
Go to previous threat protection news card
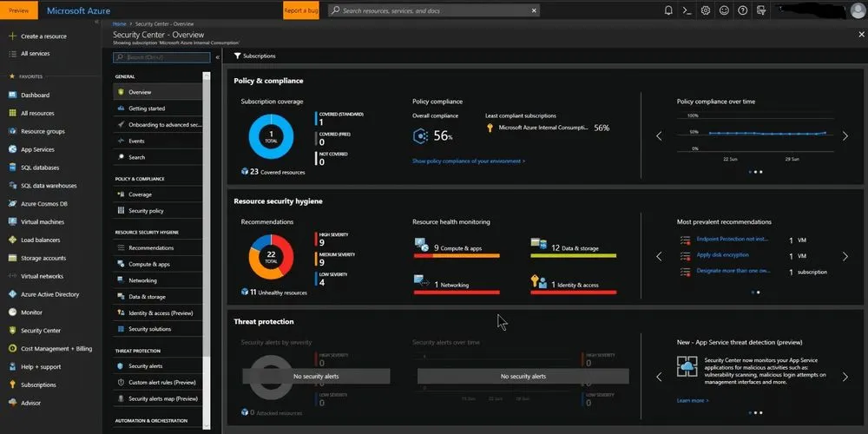tap(659, 377)
